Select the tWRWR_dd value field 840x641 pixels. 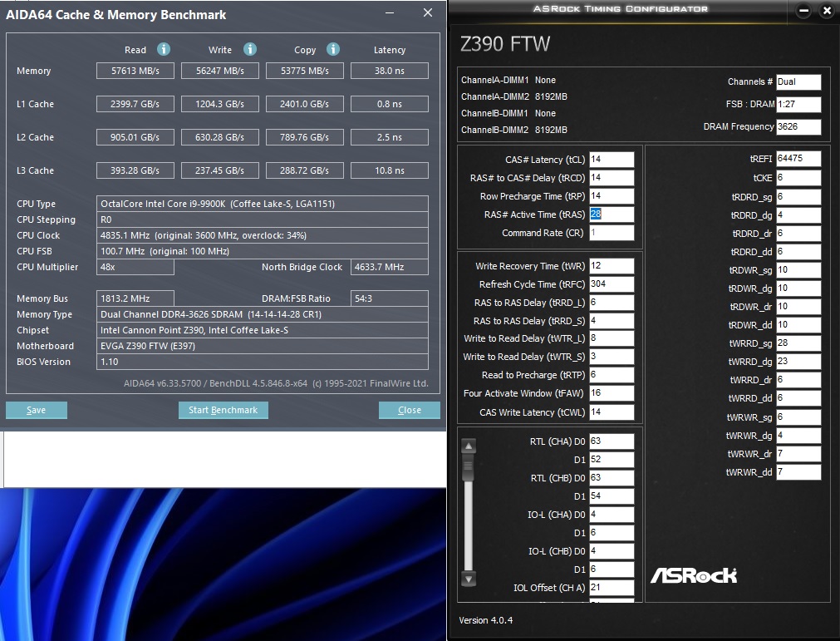(x=798, y=471)
